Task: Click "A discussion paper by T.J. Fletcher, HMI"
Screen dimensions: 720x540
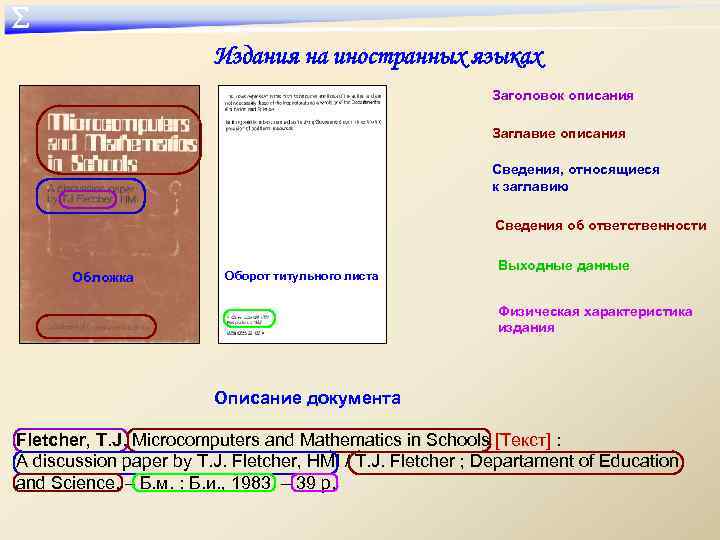Action: [176, 461]
